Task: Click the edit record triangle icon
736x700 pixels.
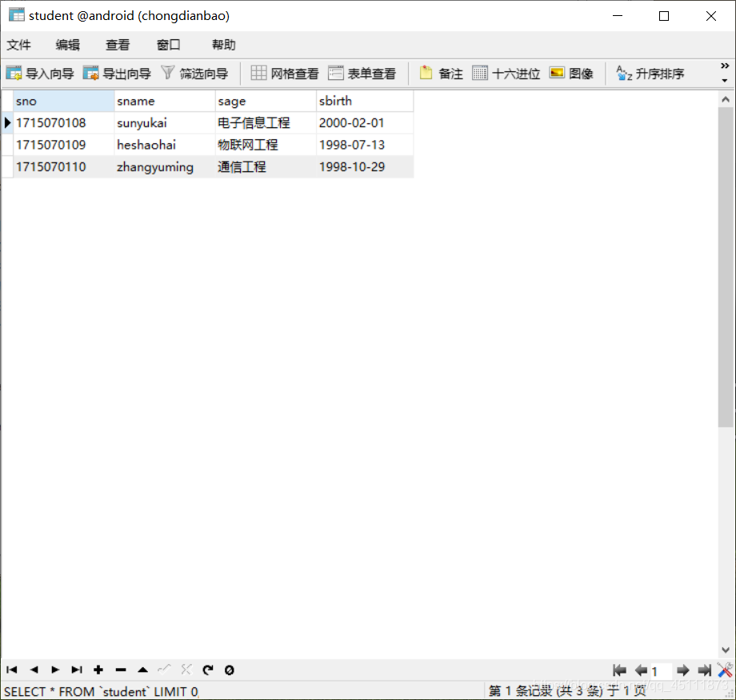Action: pyautogui.click(x=142, y=670)
